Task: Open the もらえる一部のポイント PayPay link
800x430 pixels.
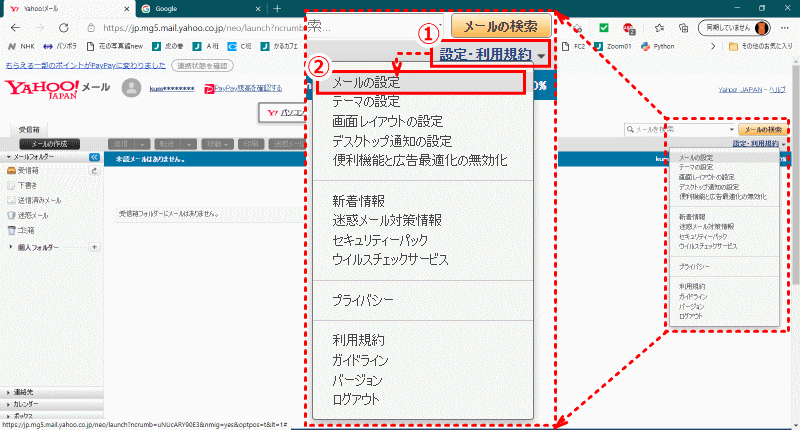Action: 86,66
